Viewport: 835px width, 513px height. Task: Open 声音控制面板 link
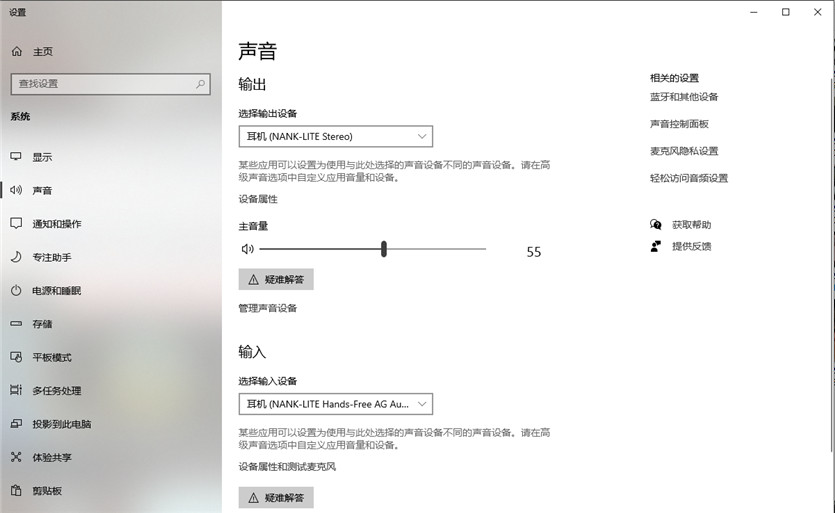(x=679, y=124)
